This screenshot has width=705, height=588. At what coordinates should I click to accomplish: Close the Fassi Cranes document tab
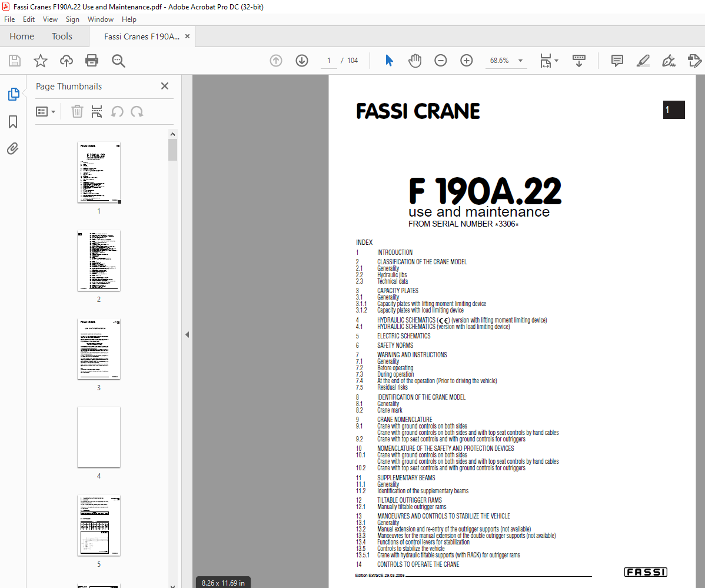(x=188, y=36)
